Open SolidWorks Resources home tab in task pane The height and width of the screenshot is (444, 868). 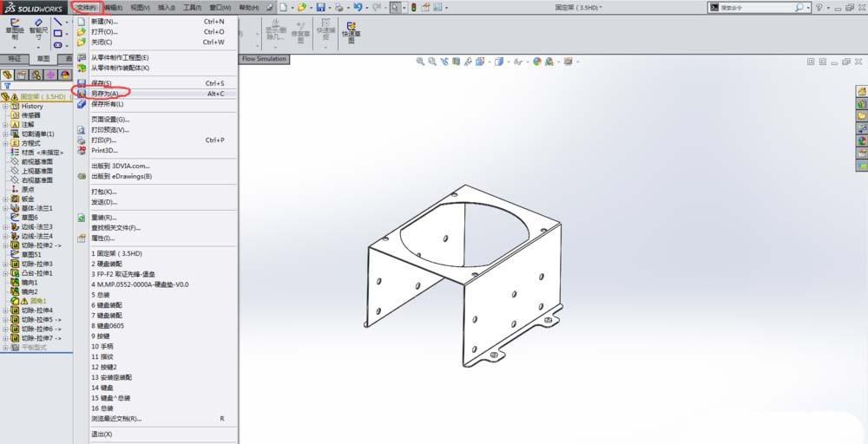(862, 91)
